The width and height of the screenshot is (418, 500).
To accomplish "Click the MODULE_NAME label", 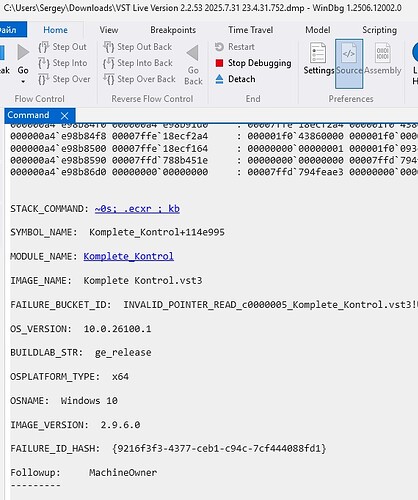I will point(44,256).
